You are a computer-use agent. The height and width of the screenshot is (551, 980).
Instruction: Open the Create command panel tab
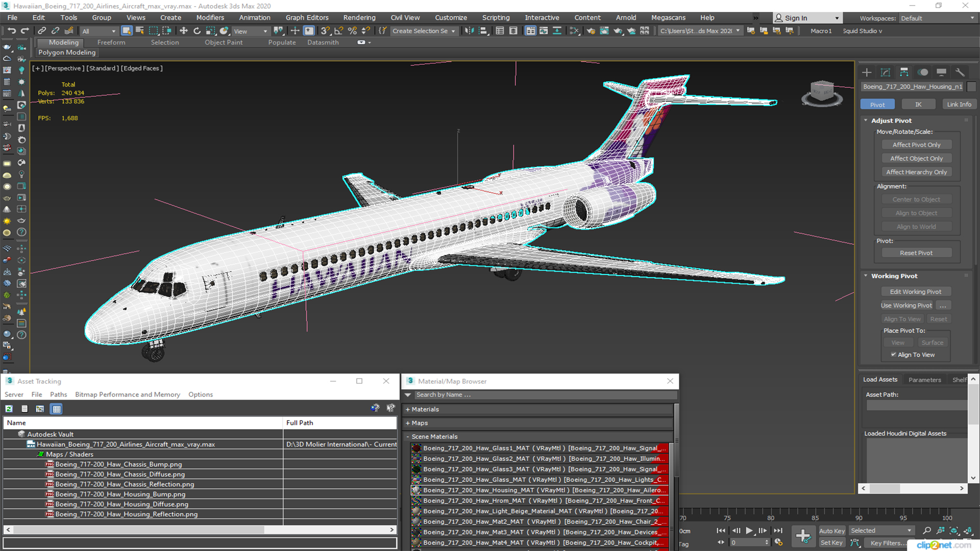tap(867, 72)
